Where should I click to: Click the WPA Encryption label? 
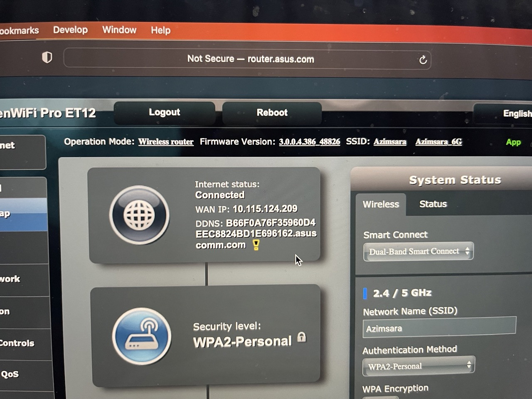(395, 389)
